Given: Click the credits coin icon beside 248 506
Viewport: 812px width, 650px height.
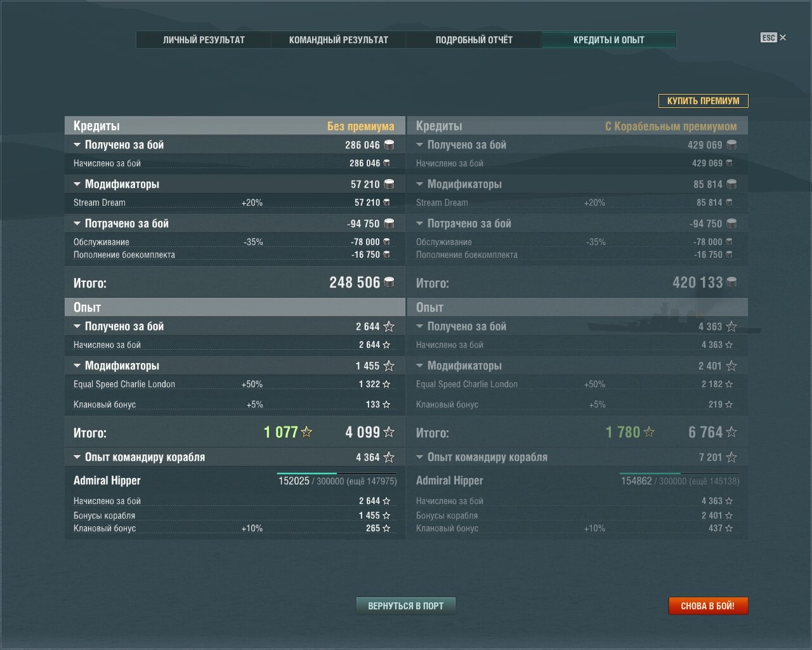Looking at the screenshot, I should click(x=390, y=282).
